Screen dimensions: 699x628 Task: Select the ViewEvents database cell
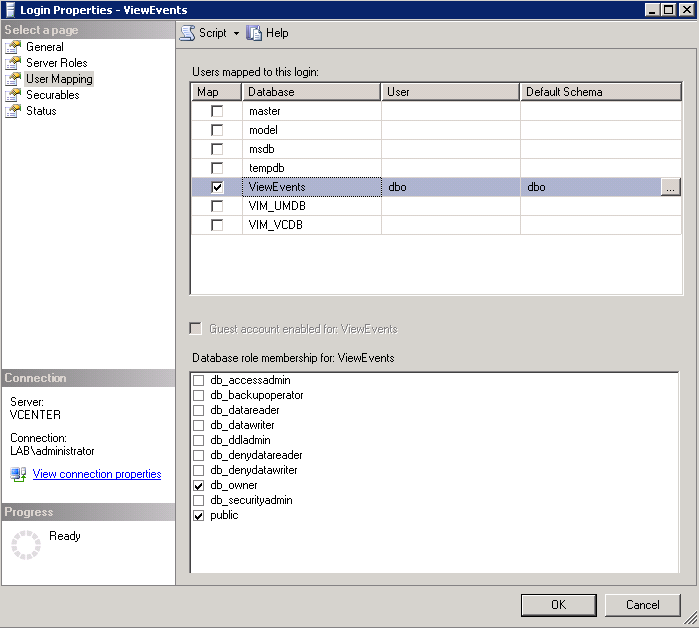[312, 187]
